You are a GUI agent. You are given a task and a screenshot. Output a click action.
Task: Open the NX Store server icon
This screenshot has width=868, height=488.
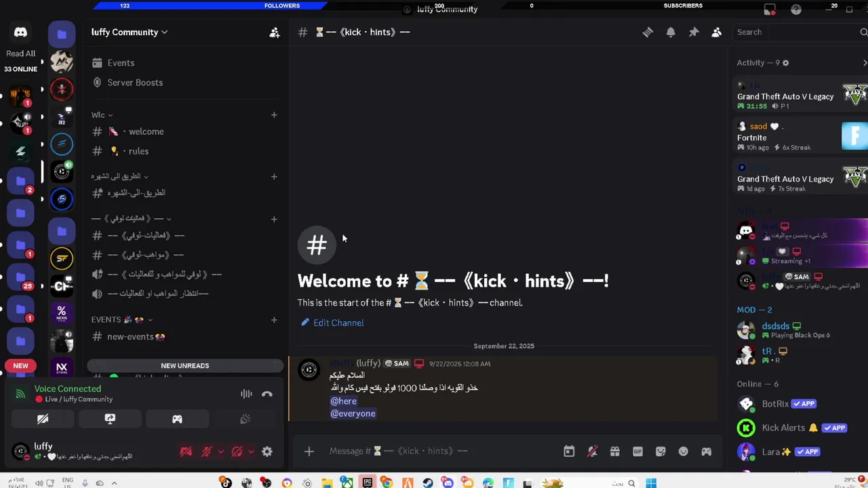62,368
